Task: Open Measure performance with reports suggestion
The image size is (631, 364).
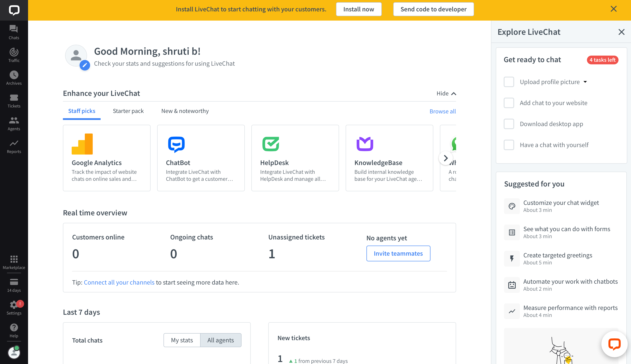Action: (x=561, y=311)
